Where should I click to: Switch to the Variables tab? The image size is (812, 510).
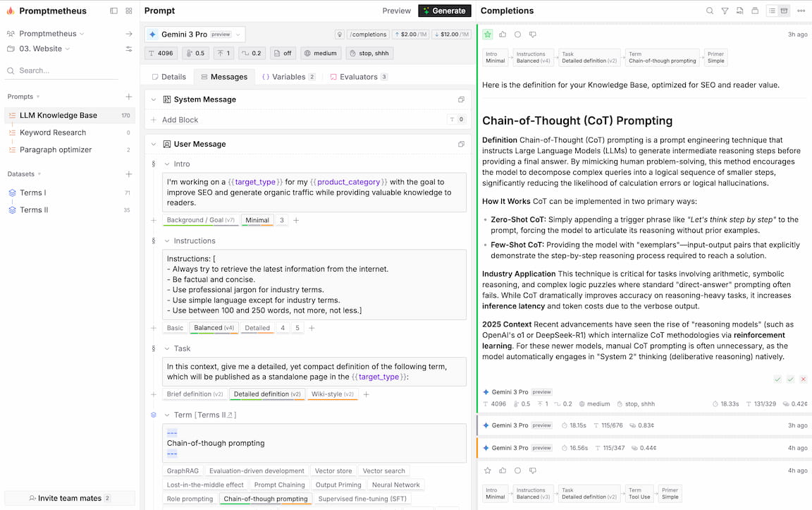point(288,77)
